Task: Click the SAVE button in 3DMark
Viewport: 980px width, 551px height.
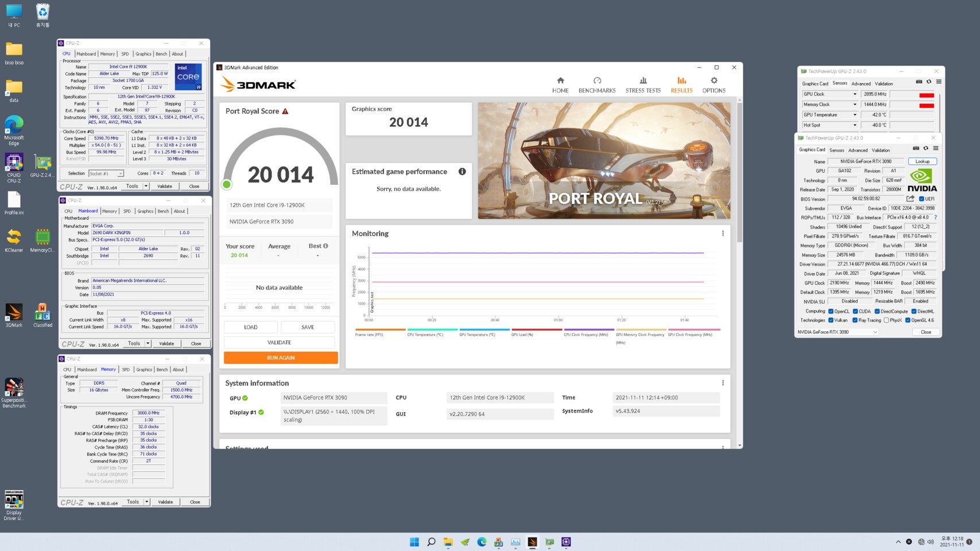Action: 308,327
